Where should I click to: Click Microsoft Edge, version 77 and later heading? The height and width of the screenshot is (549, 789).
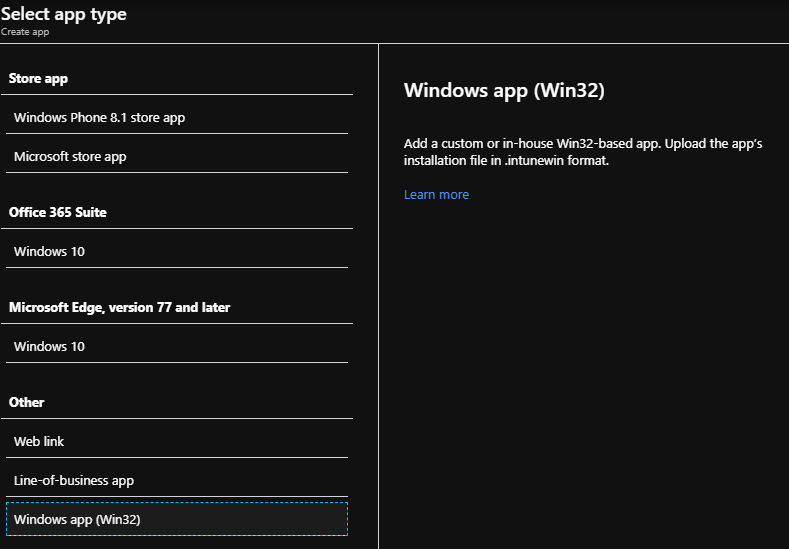(x=119, y=307)
